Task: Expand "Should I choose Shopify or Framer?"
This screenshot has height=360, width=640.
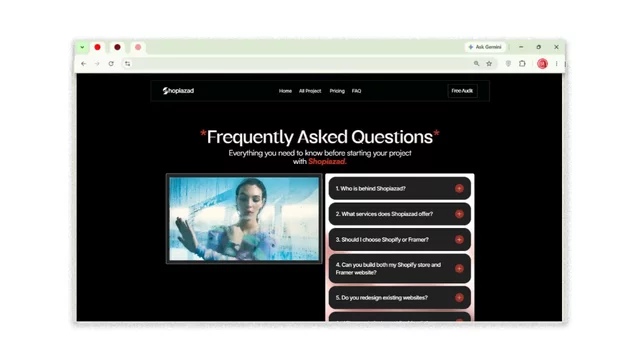Action: tap(400, 240)
